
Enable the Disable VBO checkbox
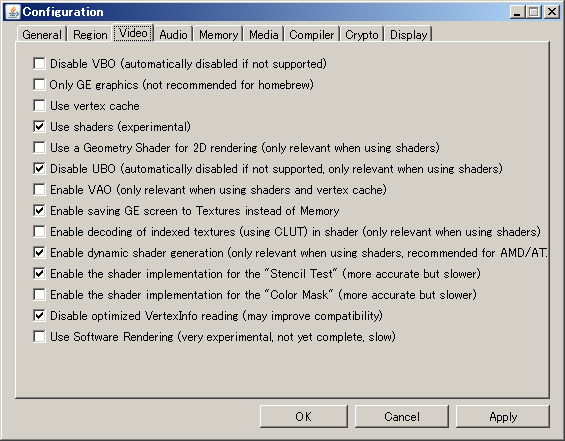click(x=39, y=64)
